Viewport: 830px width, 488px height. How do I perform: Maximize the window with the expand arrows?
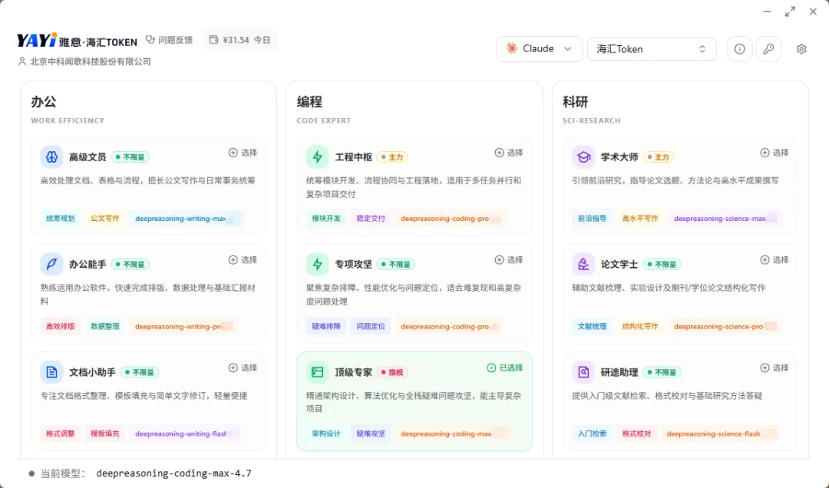click(x=790, y=12)
